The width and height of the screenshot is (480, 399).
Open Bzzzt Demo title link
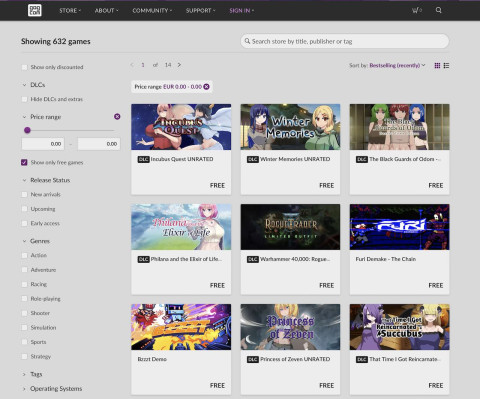pos(152,359)
